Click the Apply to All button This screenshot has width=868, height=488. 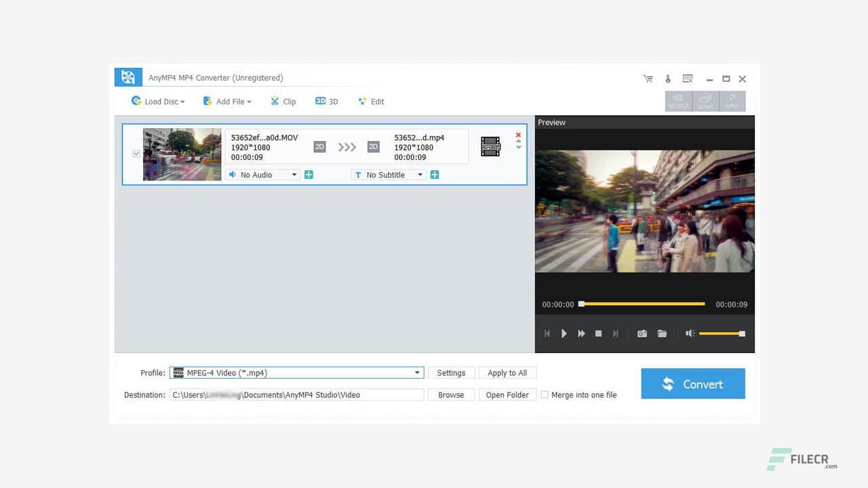[507, 372]
